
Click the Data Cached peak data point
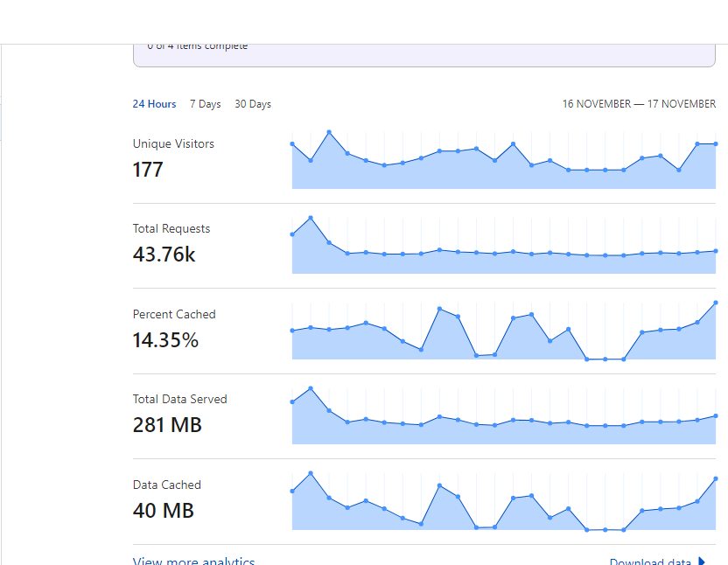(x=311, y=473)
